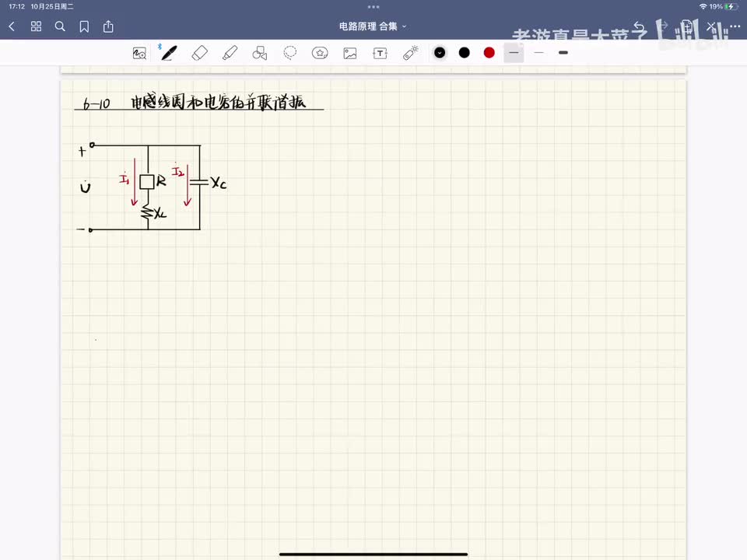Image resolution: width=747 pixels, height=560 pixels.
Task: Choose the red color swatch
Action: pyautogui.click(x=489, y=53)
